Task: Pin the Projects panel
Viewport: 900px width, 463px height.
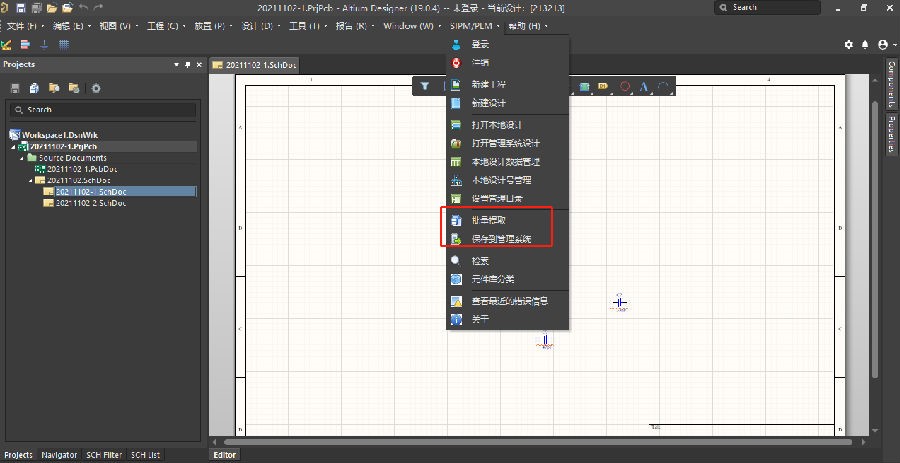Action: [x=186, y=64]
